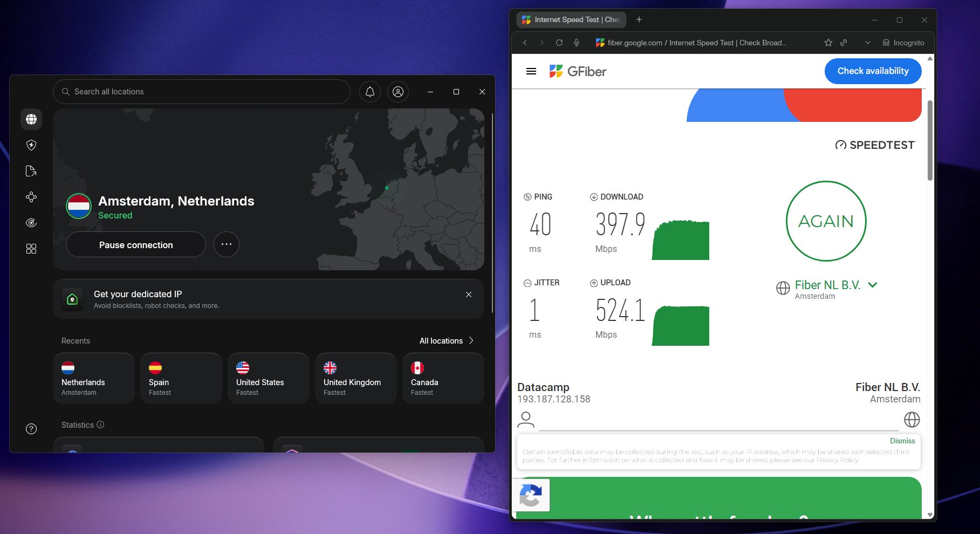Click the Incognito indicator
The image size is (980, 534).
903,43
